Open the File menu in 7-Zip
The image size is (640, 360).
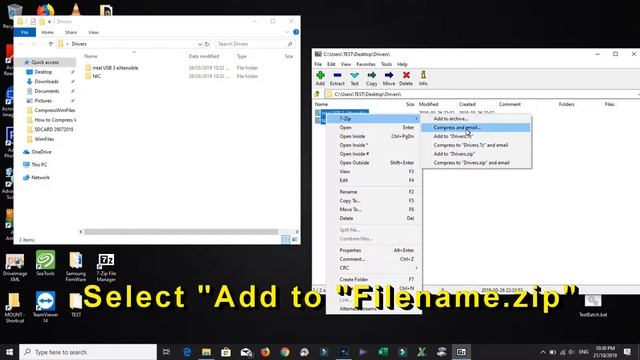tap(318, 64)
